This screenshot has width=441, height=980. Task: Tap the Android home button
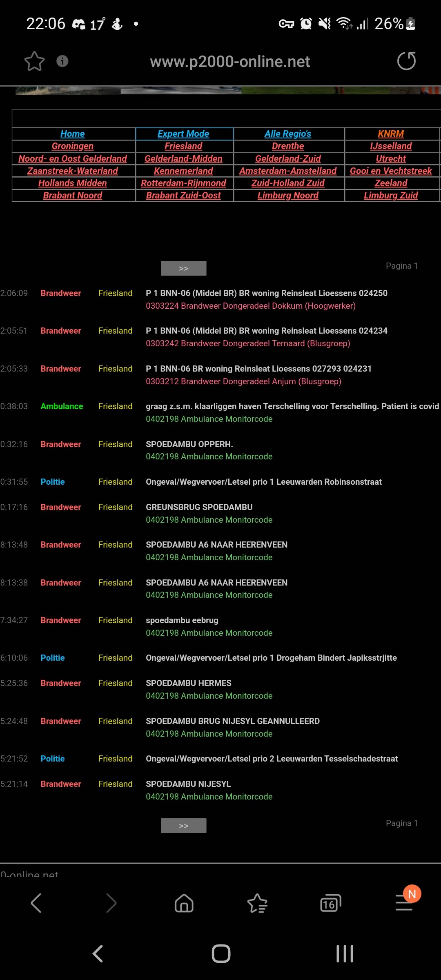point(221,954)
